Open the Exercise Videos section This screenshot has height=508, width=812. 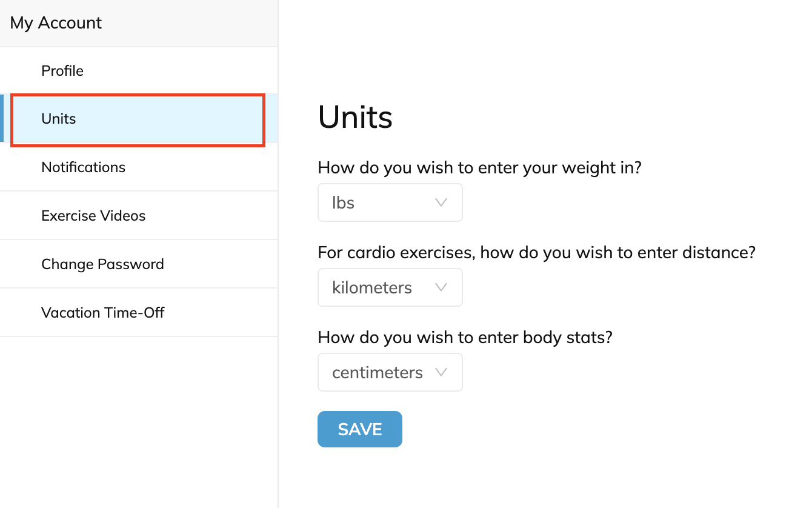pos(93,216)
